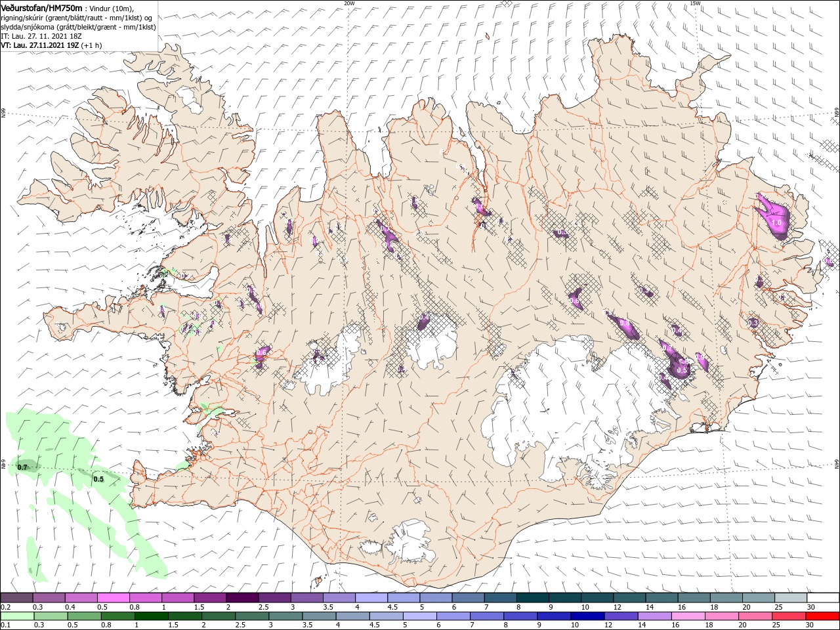This screenshot has height=630, width=840.
Task: Pick the dark teal swatch right of top-row 8
Action: [x=533, y=598]
